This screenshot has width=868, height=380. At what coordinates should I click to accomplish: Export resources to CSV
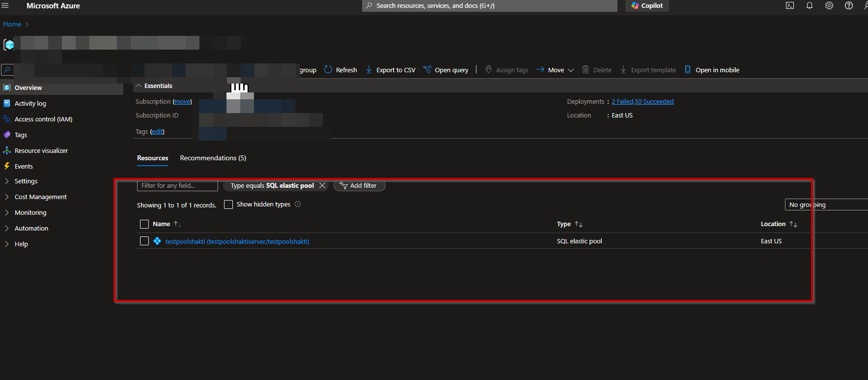pos(391,70)
